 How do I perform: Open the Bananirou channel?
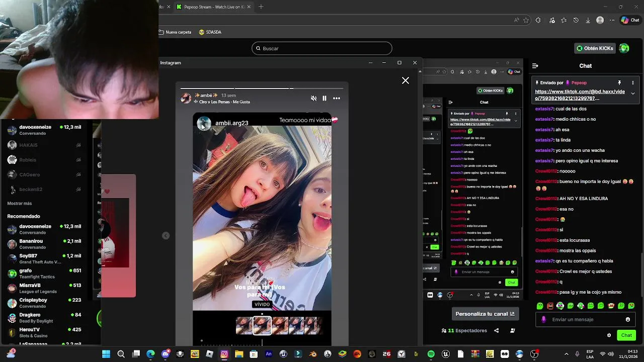[44, 244]
